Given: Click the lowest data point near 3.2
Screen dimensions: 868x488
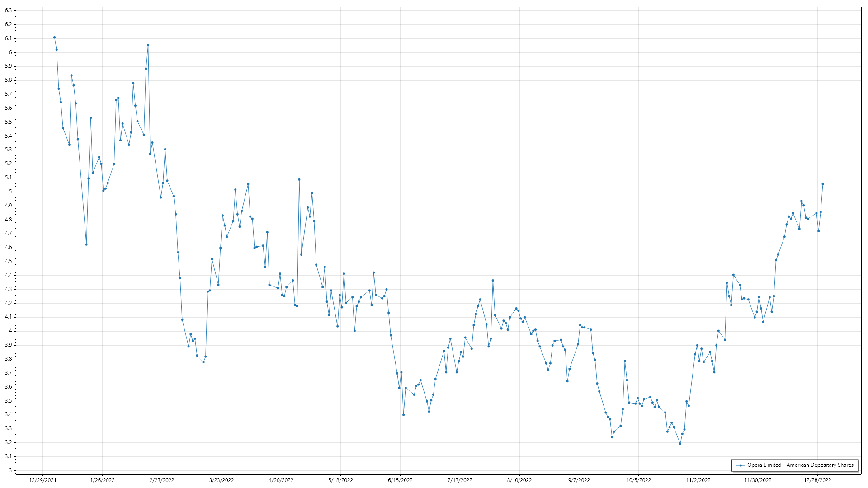Looking at the screenshot, I should point(680,444).
